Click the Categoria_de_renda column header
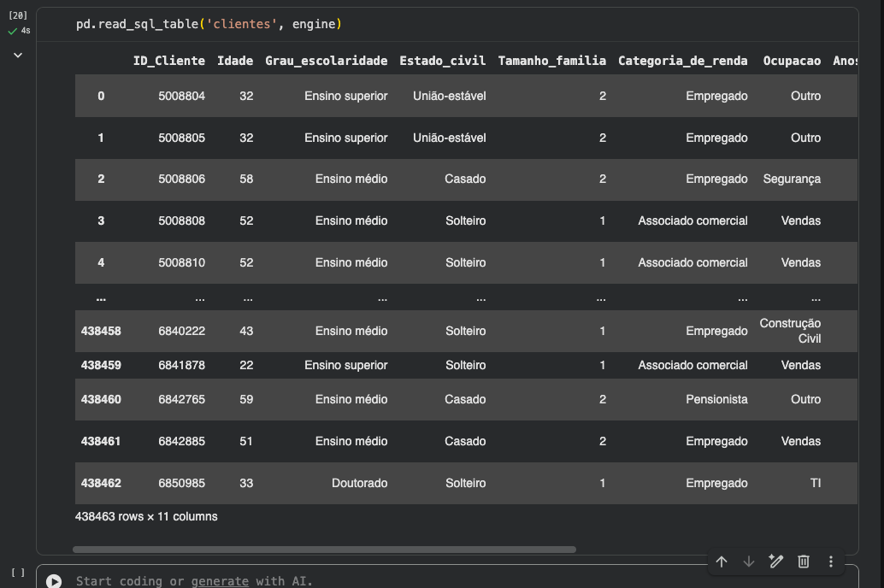This screenshot has height=588, width=884. [x=682, y=61]
